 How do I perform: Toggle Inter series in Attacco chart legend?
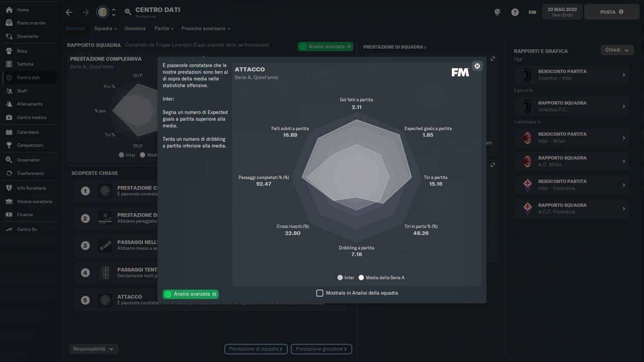(x=346, y=278)
